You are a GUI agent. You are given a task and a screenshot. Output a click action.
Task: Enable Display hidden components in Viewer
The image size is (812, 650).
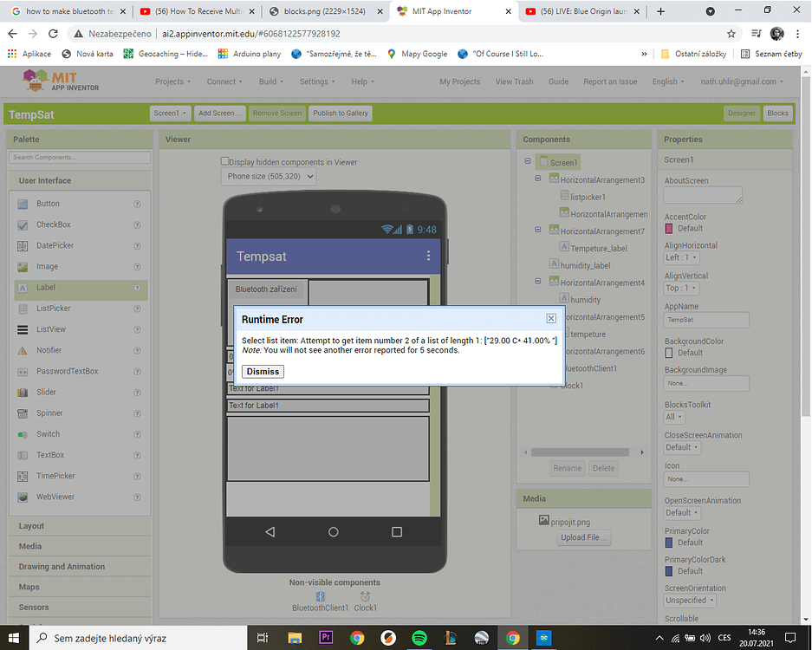[224, 162]
